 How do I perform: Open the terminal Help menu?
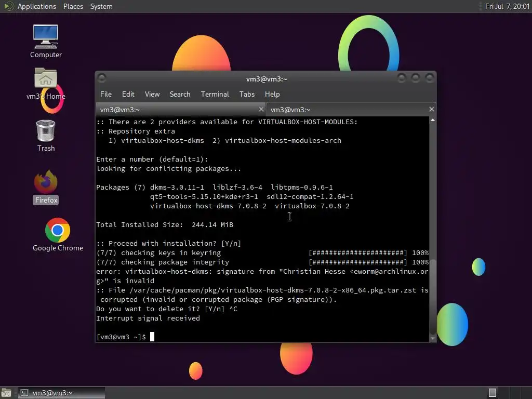pyautogui.click(x=272, y=95)
